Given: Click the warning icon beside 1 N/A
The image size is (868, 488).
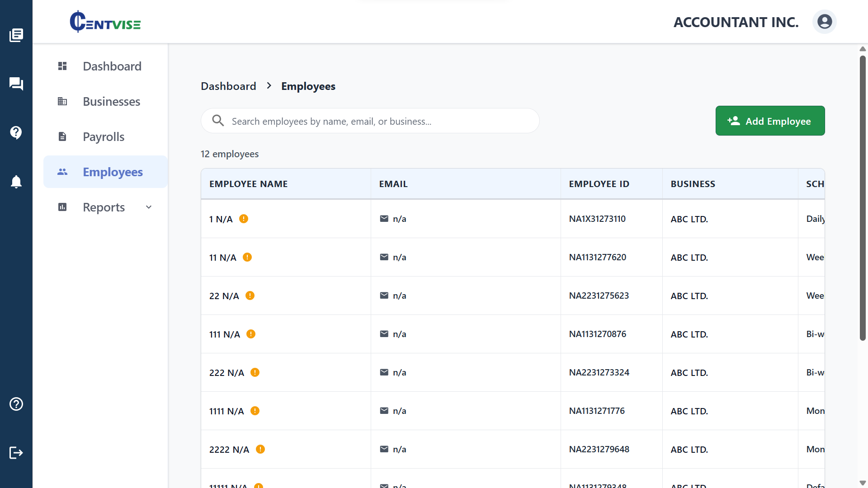Looking at the screenshot, I should [x=244, y=219].
